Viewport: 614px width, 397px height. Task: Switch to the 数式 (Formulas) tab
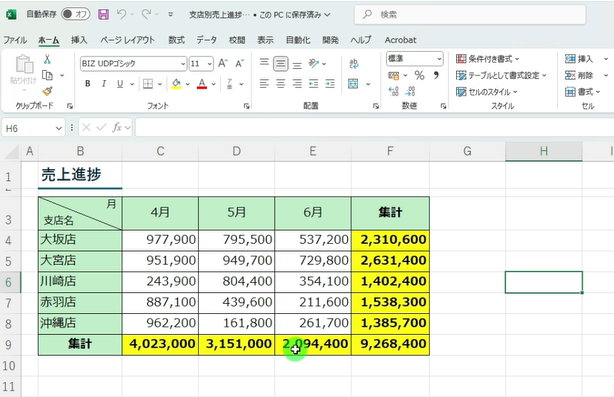176,40
